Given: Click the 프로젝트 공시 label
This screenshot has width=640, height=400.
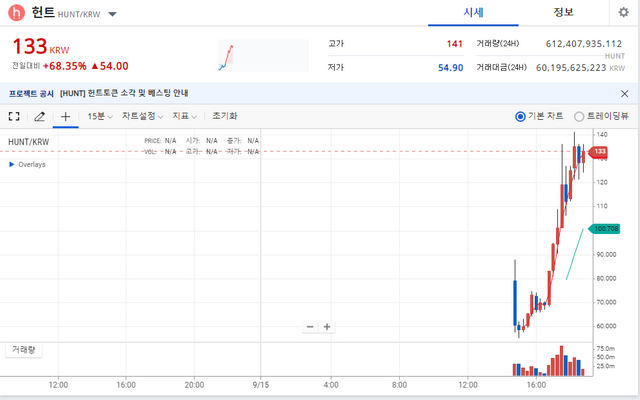Looking at the screenshot, I should coord(31,93).
